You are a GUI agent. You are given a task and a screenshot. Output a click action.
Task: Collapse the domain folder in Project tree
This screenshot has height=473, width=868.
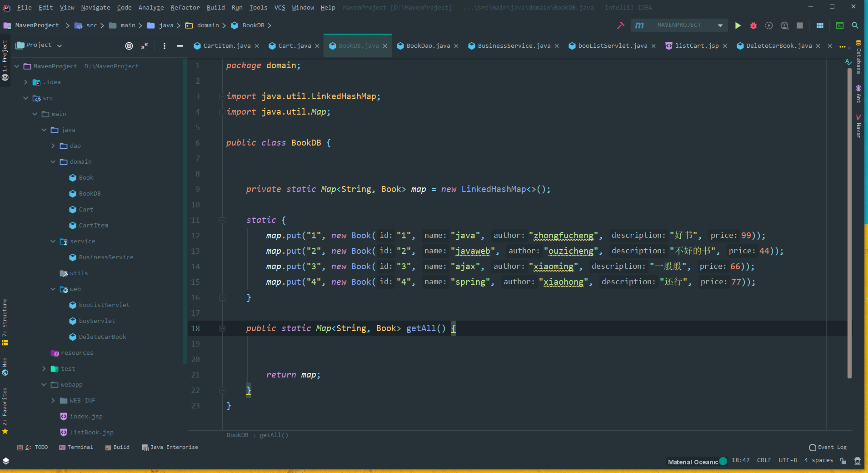53,161
